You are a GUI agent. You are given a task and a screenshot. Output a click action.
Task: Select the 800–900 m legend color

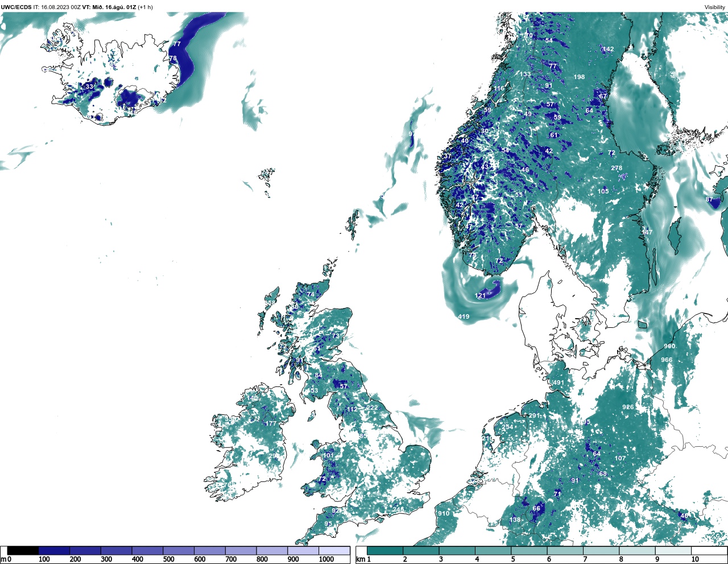pyautogui.click(x=272, y=550)
